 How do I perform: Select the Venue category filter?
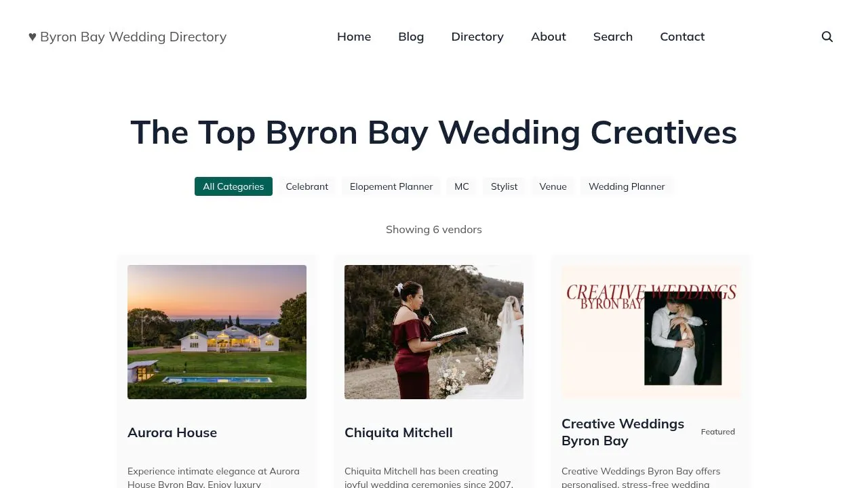tap(553, 186)
